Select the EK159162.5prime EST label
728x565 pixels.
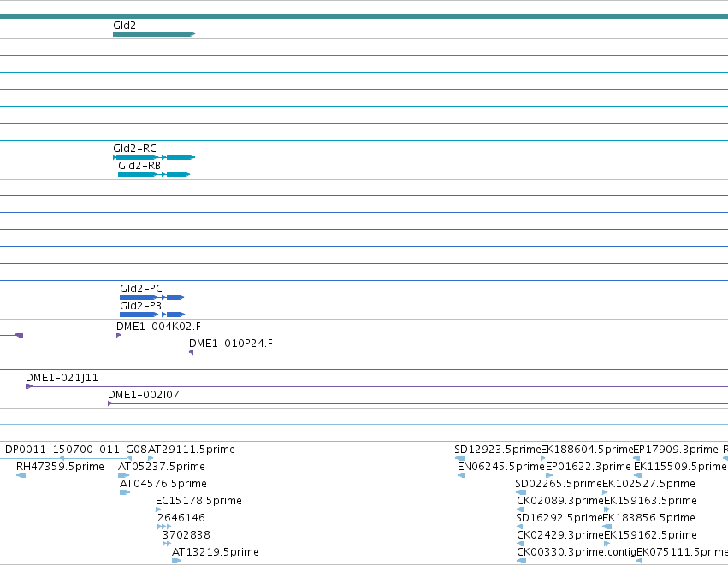(650, 535)
